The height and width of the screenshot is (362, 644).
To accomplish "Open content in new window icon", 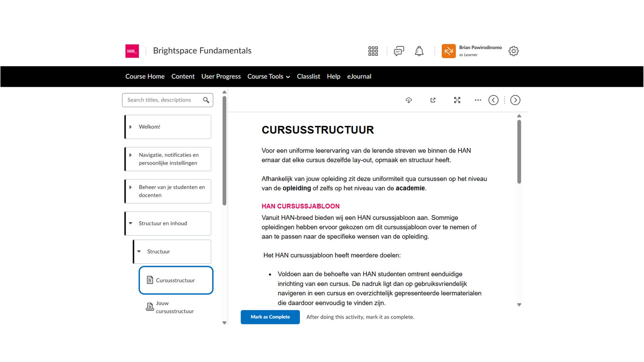I will tap(433, 100).
